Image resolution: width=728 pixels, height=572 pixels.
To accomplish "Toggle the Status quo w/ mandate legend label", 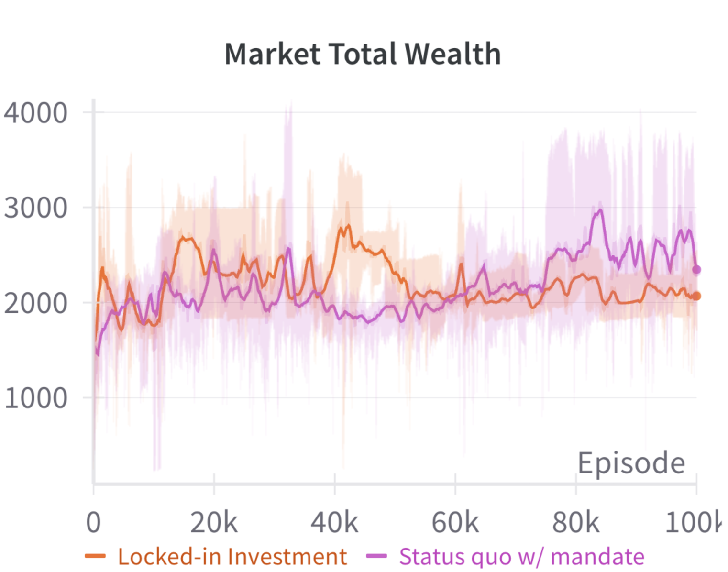I will [x=522, y=557].
